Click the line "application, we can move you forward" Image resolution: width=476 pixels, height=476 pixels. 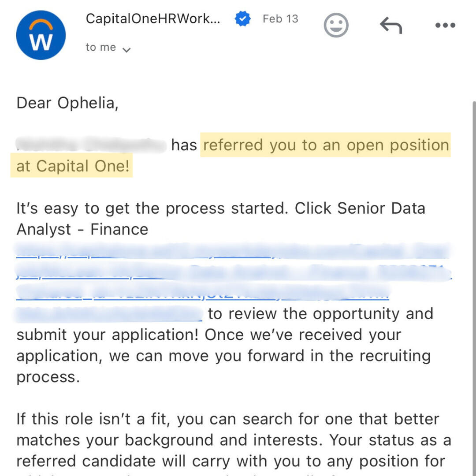click(x=223, y=356)
